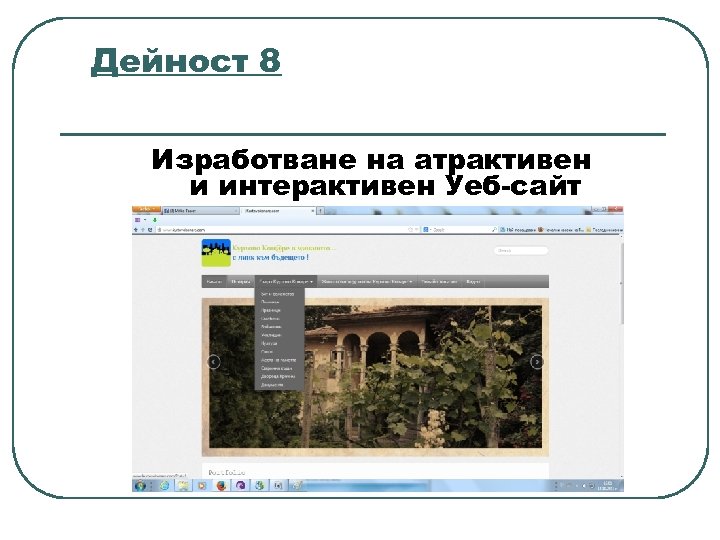Click the green download arrow in the toolbar
The image size is (720, 540).
(x=155, y=220)
